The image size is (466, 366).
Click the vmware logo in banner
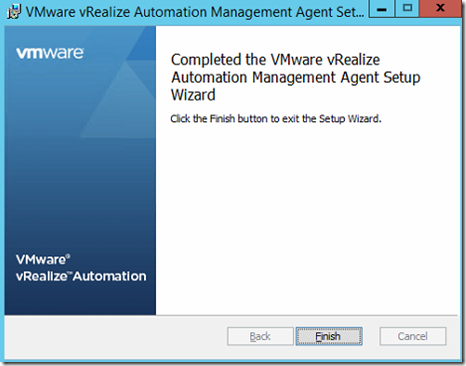[x=50, y=53]
